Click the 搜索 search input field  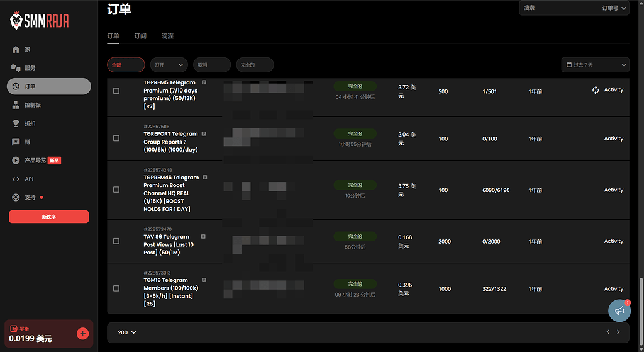(558, 8)
